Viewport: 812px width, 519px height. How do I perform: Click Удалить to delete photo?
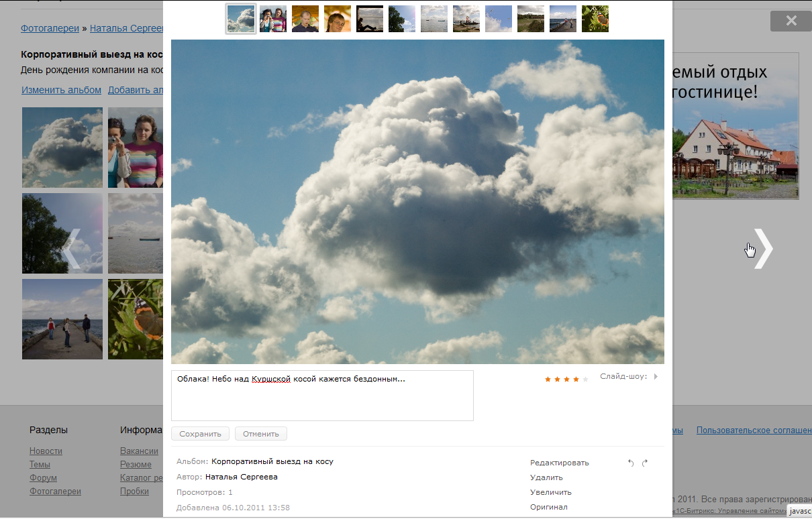[x=546, y=477]
